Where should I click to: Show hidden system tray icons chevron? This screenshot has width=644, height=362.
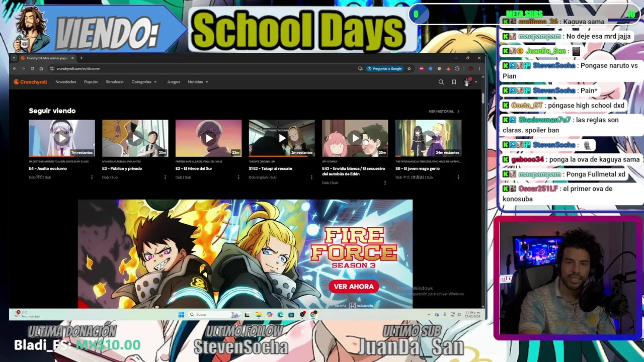pos(429,315)
